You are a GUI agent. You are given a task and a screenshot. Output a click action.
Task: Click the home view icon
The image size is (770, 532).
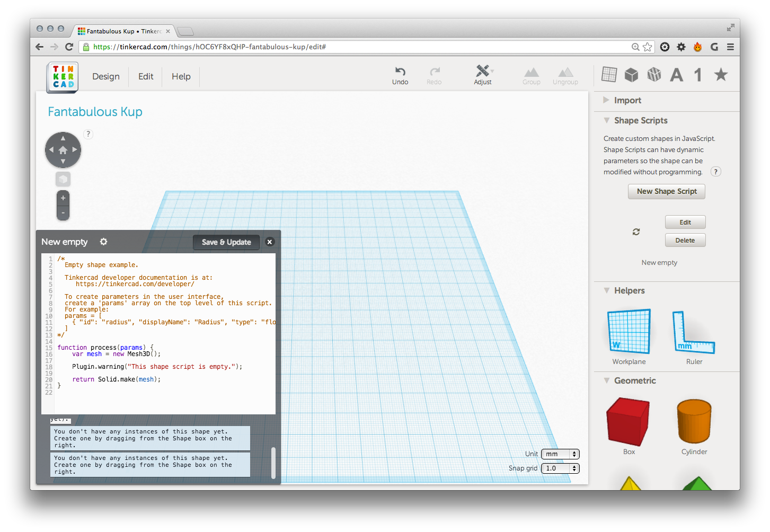63,150
